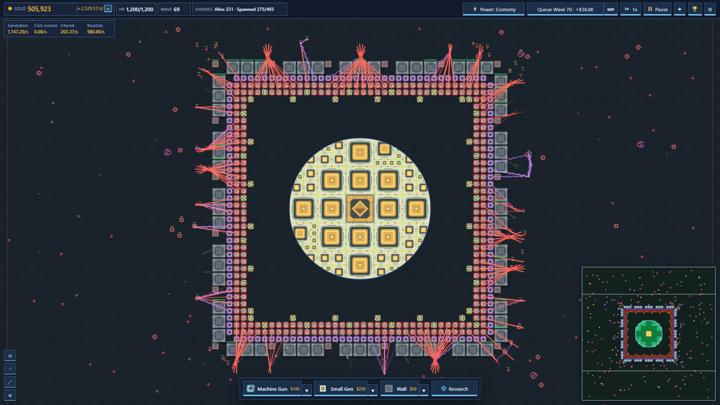Select the central diamond core building
The image size is (720, 405).
coord(360,209)
